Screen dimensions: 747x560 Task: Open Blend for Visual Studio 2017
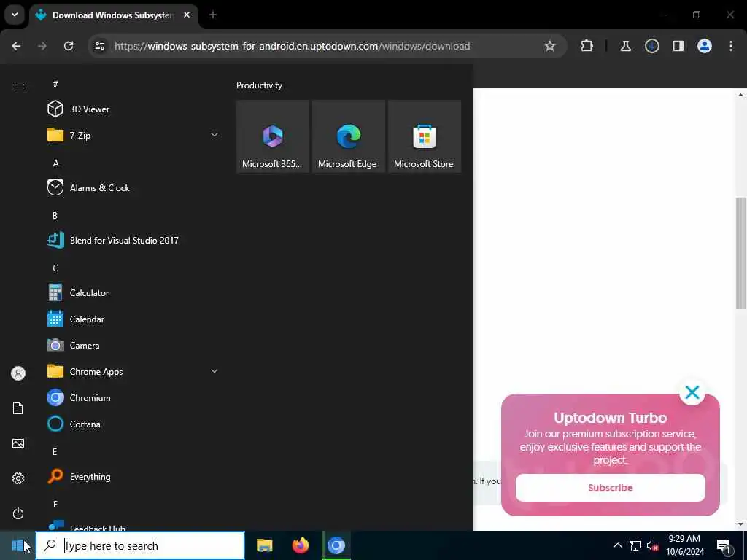tap(133, 240)
